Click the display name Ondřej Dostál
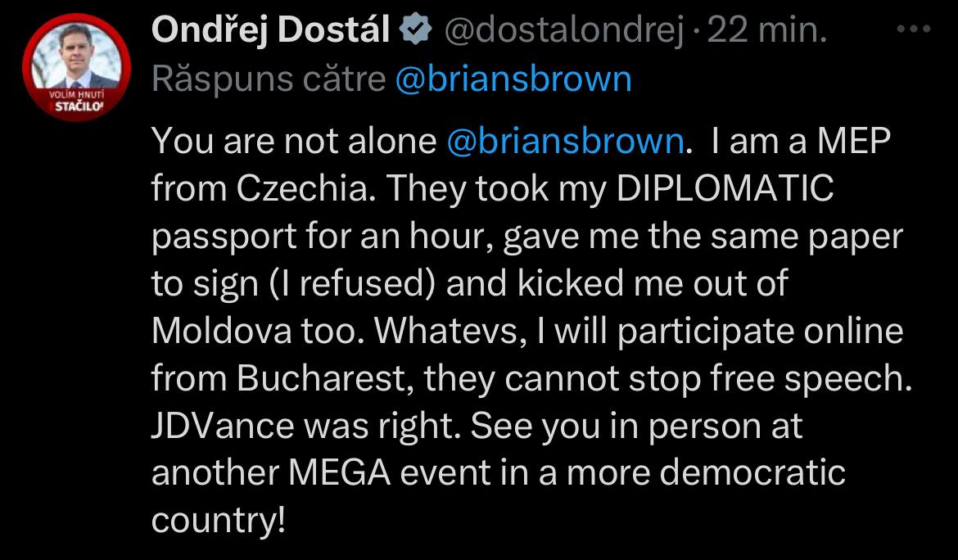This screenshot has width=958, height=560. coord(270,30)
